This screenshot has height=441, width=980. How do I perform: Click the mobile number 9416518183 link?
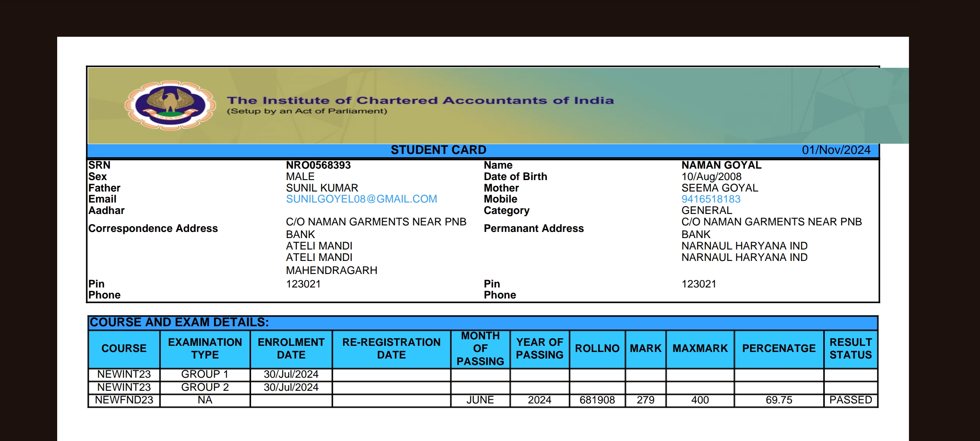click(711, 199)
